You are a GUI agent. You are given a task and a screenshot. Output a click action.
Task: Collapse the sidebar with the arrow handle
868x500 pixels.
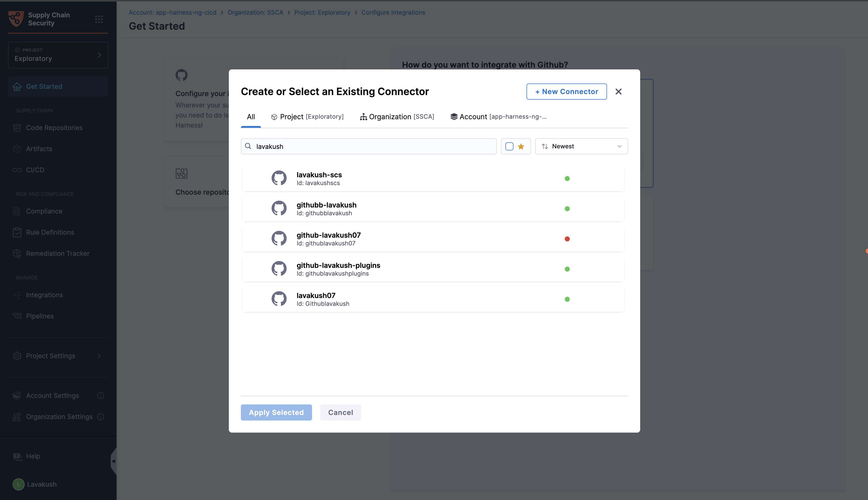pyautogui.click(x=114, y=461)
